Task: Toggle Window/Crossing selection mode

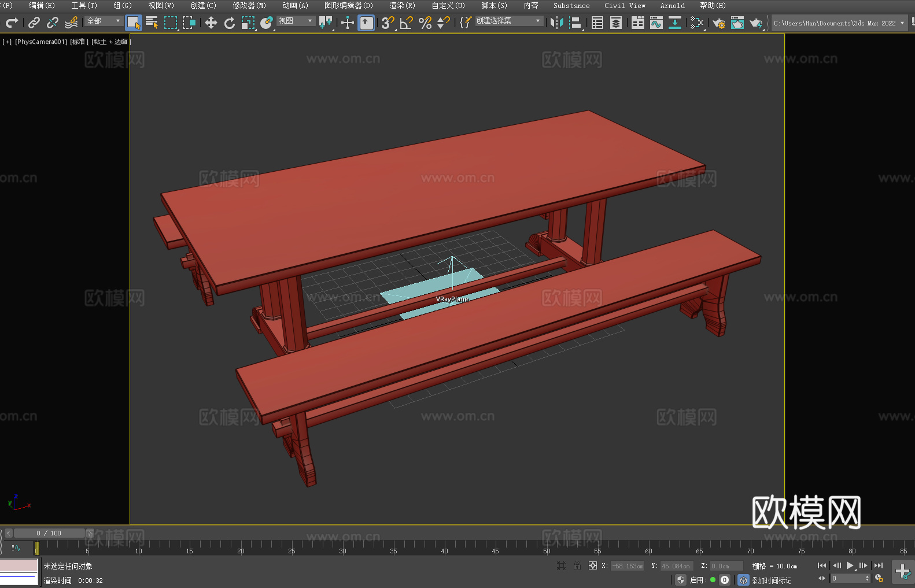Action: [x=189, y=23]
